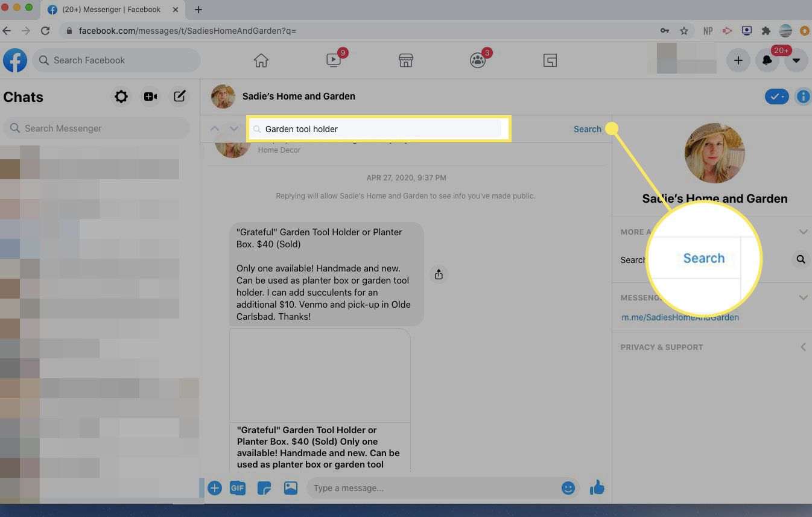Click the browser address bar
812x517 pixels.
click(362, 31)
